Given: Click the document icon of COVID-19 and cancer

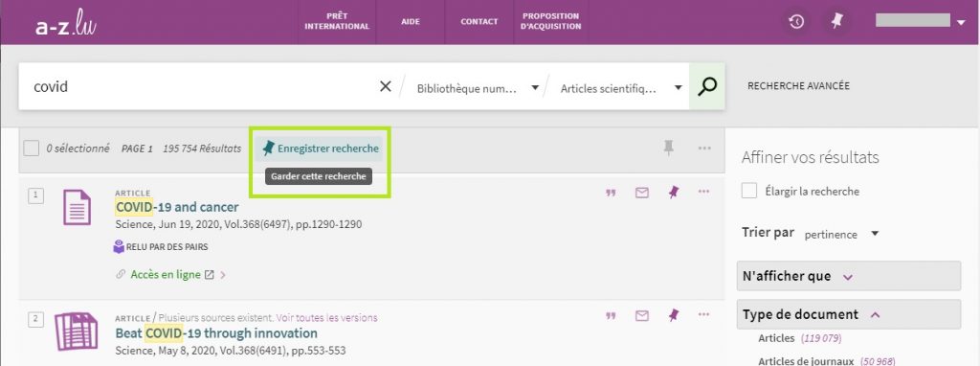Looking at the screenshot, I should coord(77,207).
